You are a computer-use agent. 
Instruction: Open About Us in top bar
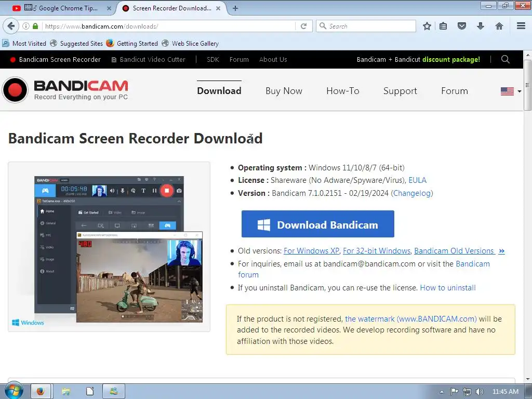[x=273, y=59]
